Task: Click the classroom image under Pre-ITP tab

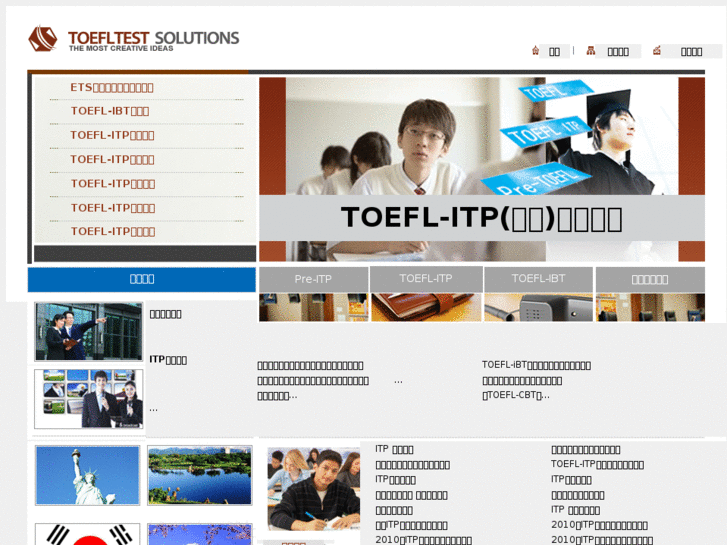Action: point(313,307)
